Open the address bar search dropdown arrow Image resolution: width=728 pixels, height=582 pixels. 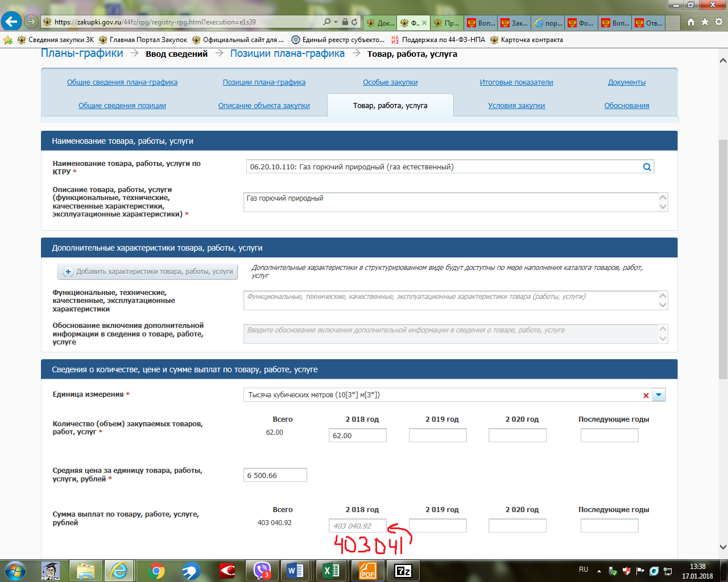(x=336, y=22)
